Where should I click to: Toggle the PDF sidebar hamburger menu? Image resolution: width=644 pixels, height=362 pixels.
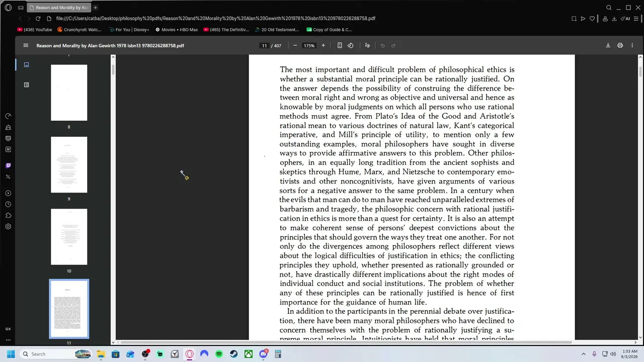click(x=26, y=45)
